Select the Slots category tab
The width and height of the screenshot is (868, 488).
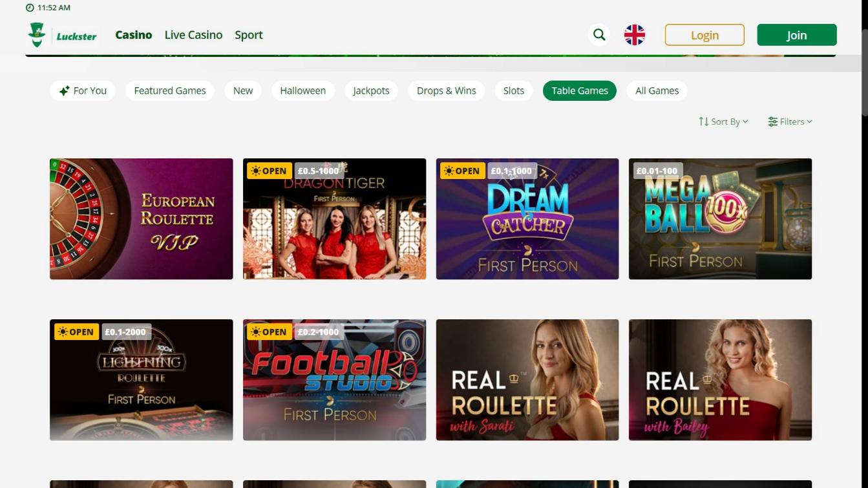(513, 90)
